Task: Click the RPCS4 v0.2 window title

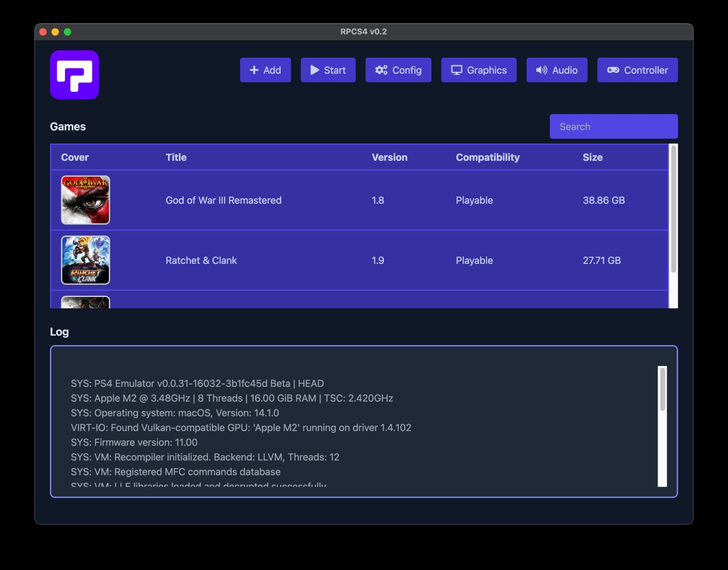Action: pos(364,32)
